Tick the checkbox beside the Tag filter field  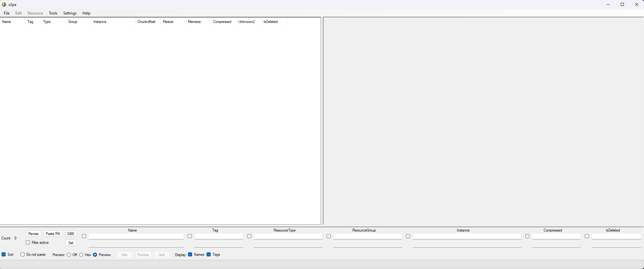pyautogui.click(x=190, y=236)
